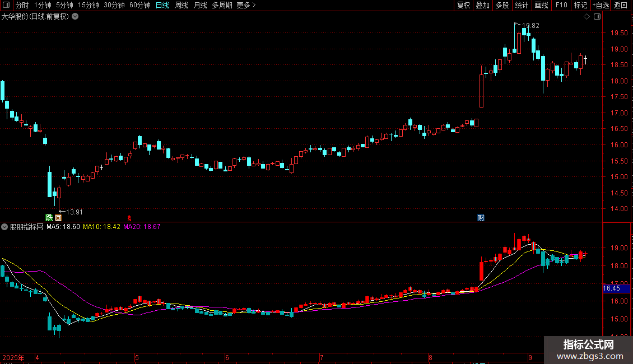This screenshot has height=364, width=633.
Task: Switch to 周线 weekly chart
Action: [181, 5]
